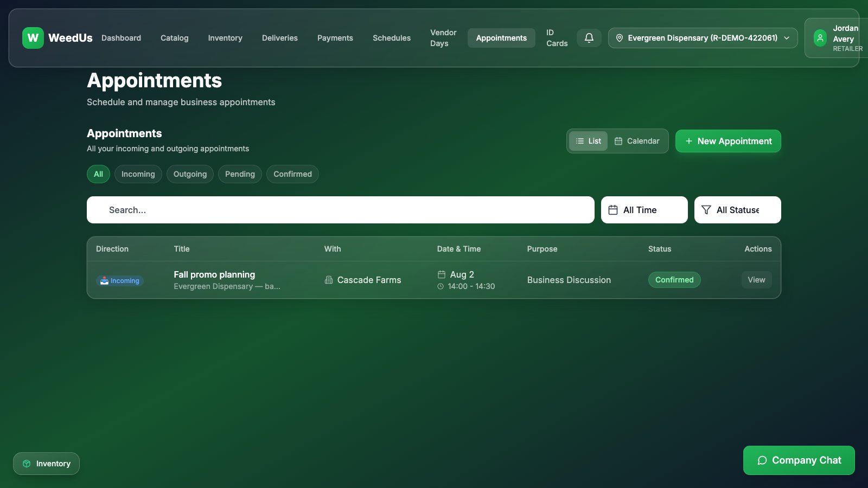Viewport: 868px width, 488px height.
Task: Click in the Search appointments field
Action: [341, 210]
